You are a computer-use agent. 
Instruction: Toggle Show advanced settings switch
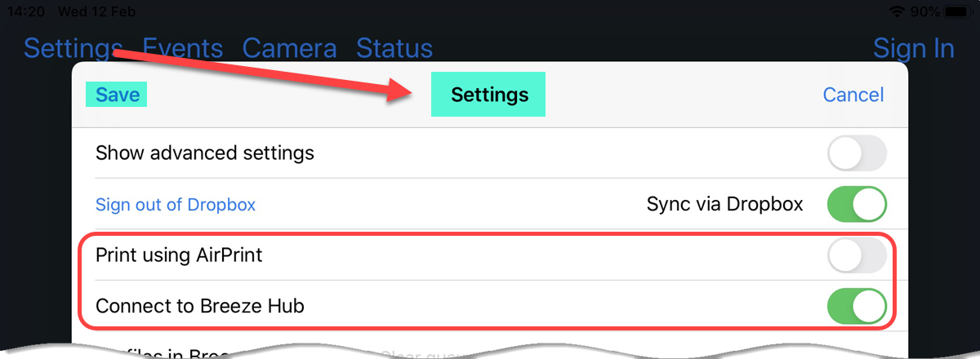click(857, 153)
